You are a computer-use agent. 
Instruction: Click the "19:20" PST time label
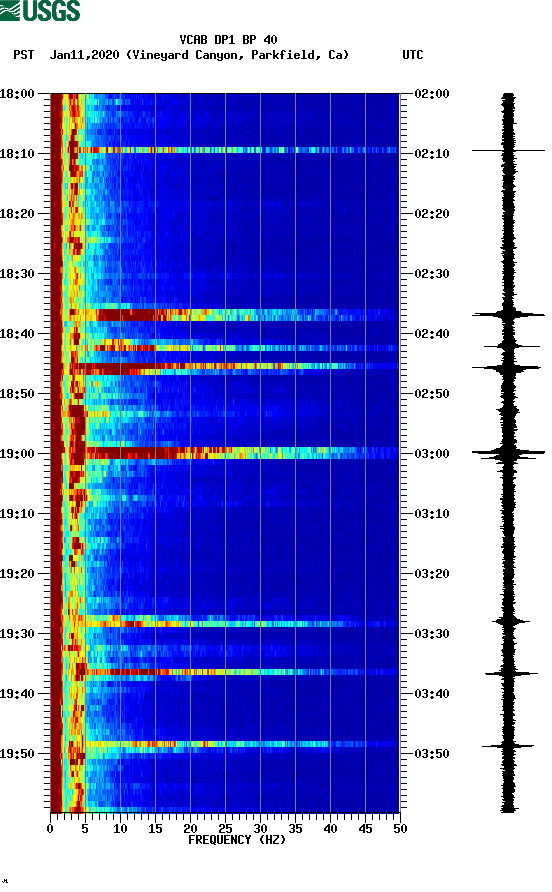(17, 574)
